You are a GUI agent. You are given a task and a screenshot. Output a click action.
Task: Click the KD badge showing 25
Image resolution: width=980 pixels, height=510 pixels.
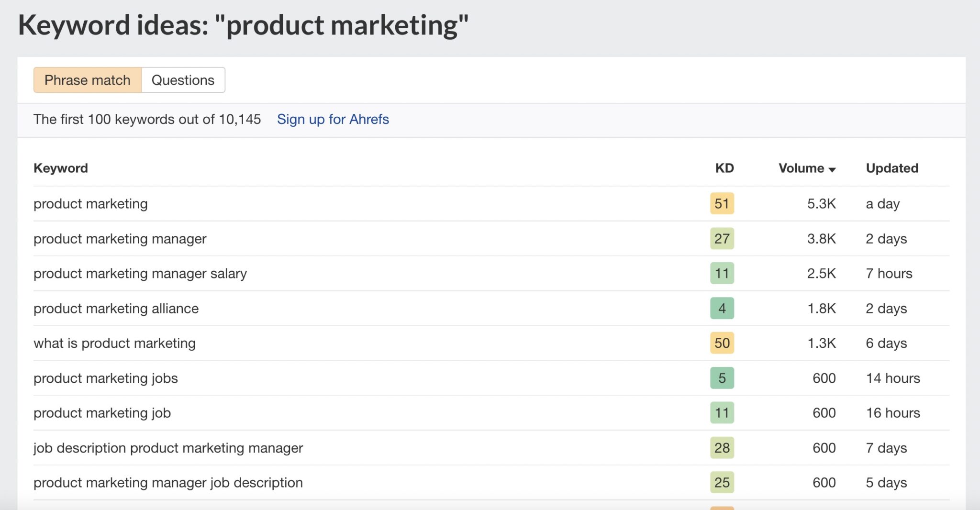(x=722, y=483)
